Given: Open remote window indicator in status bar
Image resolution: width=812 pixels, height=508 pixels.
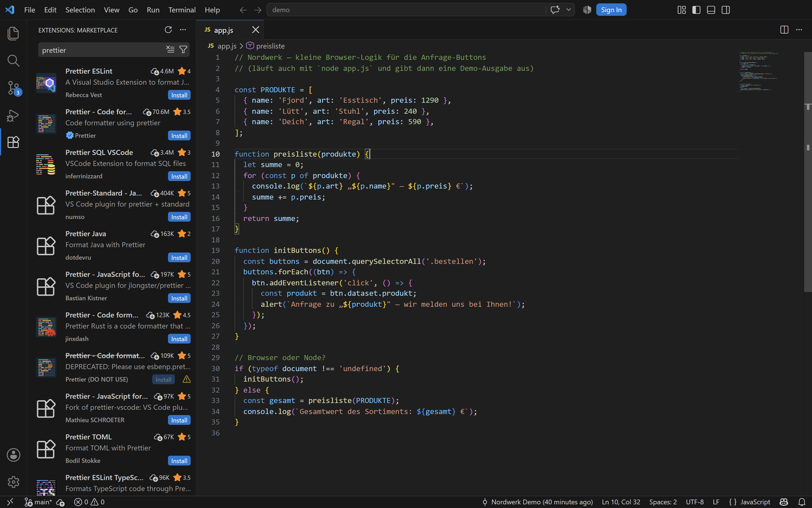Looking at the screenshot, I should tap(10, 502).
